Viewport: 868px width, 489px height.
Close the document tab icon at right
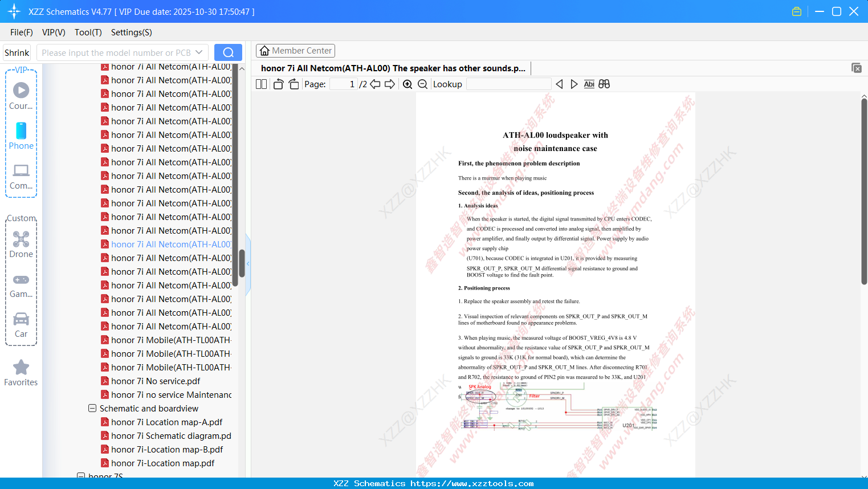click(857, 68)
